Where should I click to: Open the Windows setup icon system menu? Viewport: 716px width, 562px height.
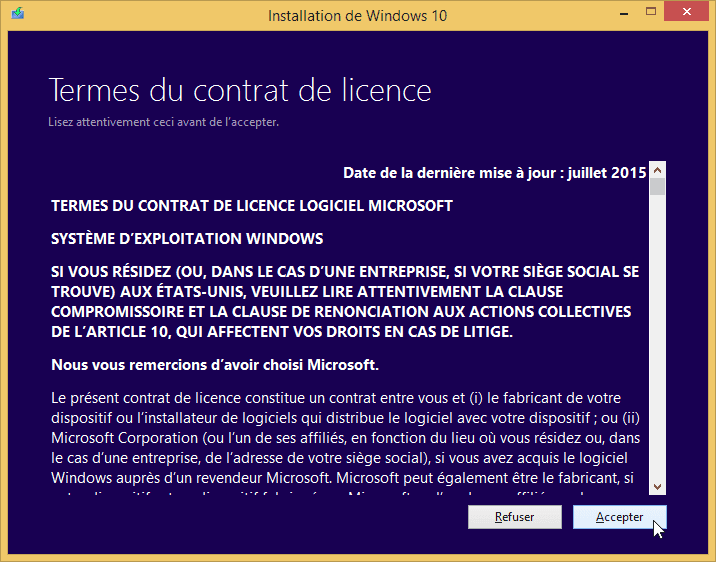click(18, 15)
